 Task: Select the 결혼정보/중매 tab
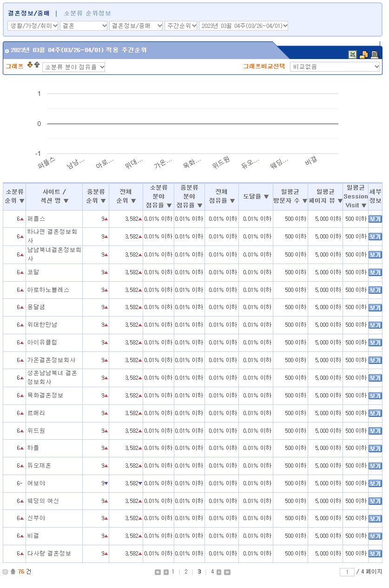click(28, 13)
